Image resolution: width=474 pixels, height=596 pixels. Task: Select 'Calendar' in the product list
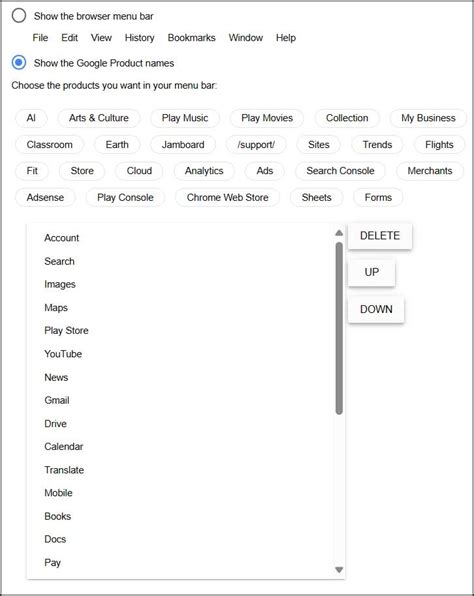181,447
